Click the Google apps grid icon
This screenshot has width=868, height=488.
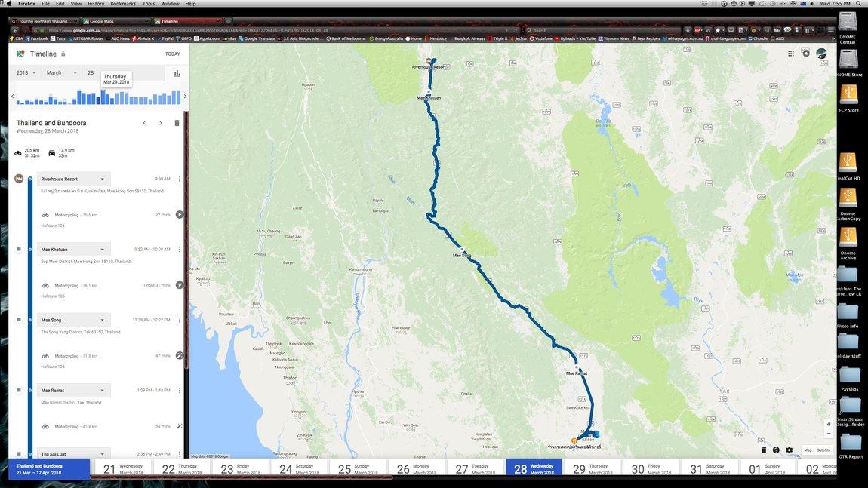[x=791, y=54]
